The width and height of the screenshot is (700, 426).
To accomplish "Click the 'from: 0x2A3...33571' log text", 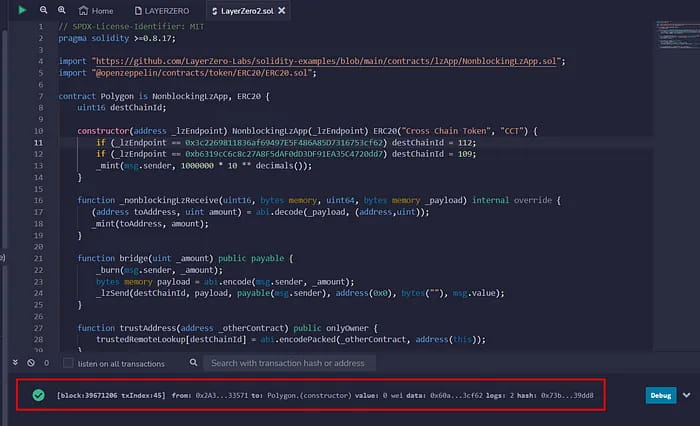I will (x=210, y=395).
